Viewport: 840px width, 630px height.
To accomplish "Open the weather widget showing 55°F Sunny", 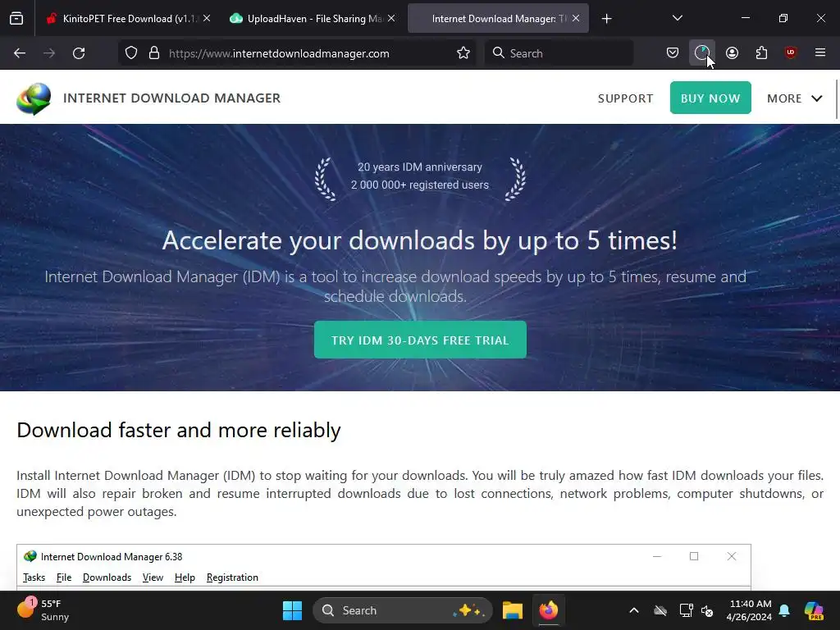I will click(43, 610).
